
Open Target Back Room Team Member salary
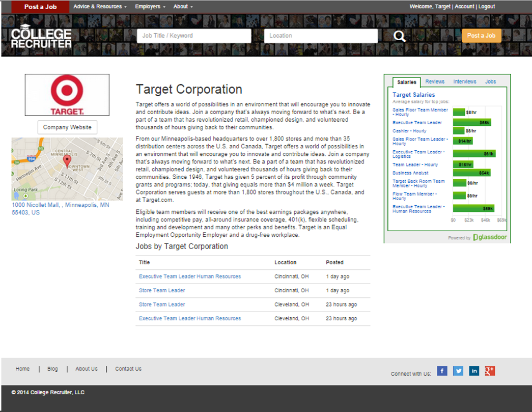[418, 183]
